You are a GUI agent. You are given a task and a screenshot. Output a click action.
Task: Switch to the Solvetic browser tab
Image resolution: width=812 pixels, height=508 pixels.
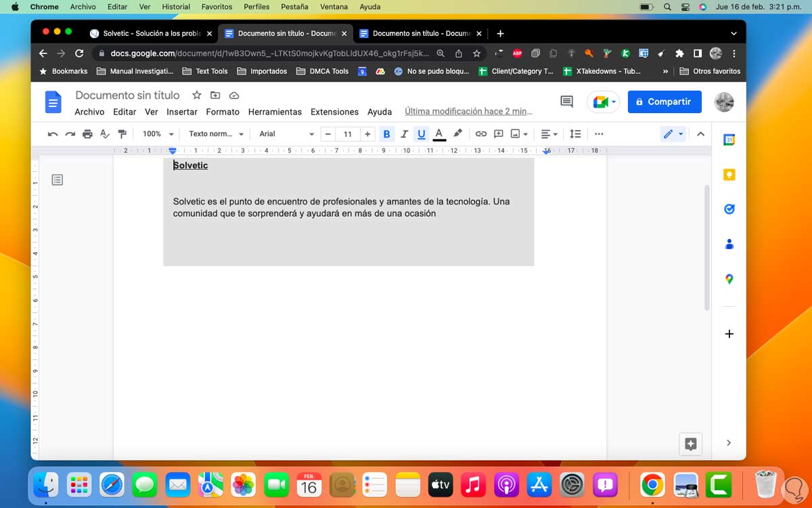tap(150, 33)
